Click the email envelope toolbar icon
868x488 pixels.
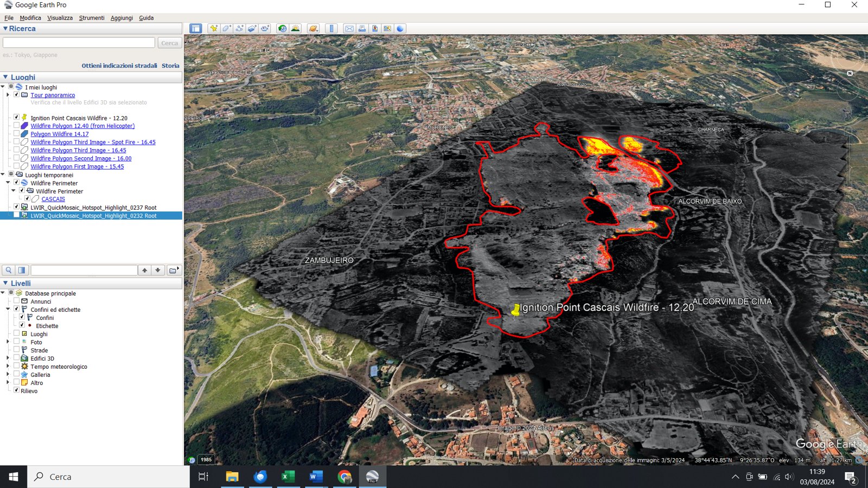(349, 29)
